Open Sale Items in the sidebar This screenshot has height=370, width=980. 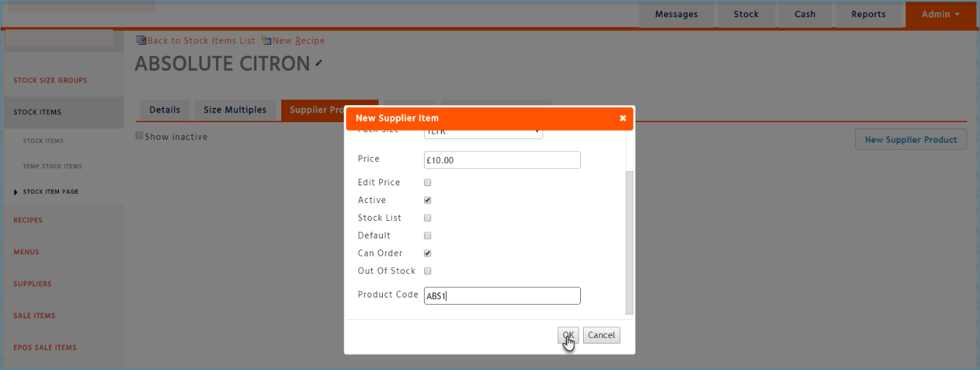tap(34, 316)
